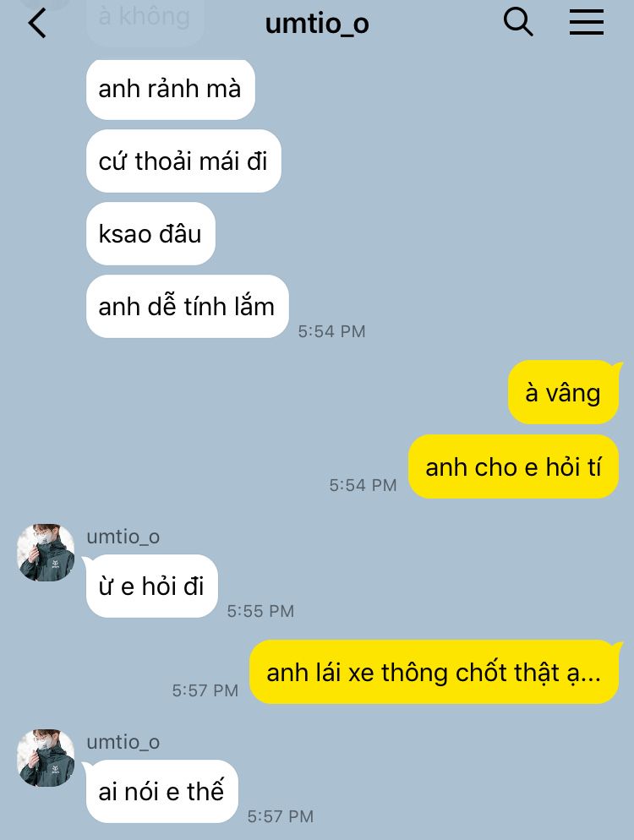This screenshot has width=634, height=840.
Task: Select the yellow 'à vâng' message
Action: [x=564, y=393]
